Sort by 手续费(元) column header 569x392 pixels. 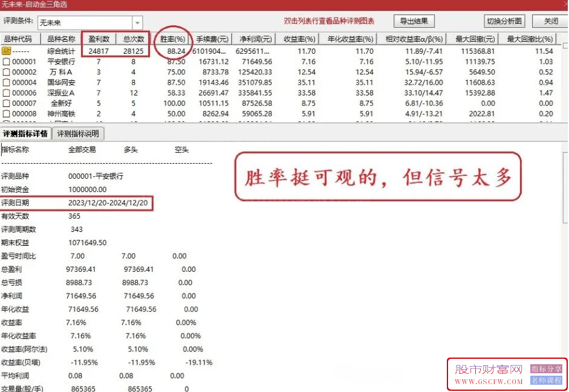(212, 39)
